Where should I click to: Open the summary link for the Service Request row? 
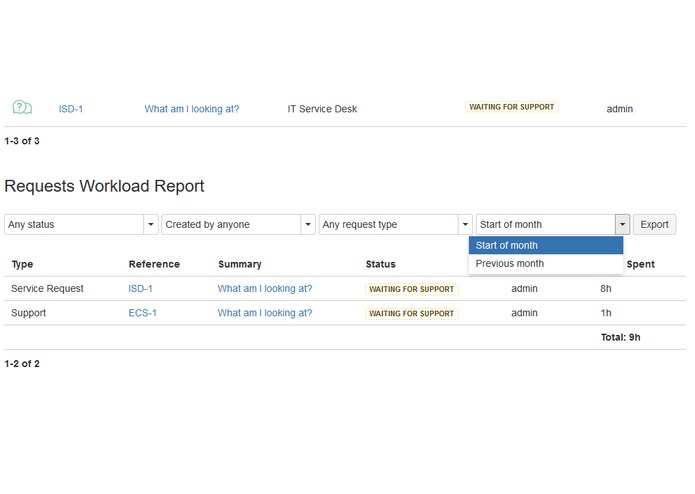265,289
